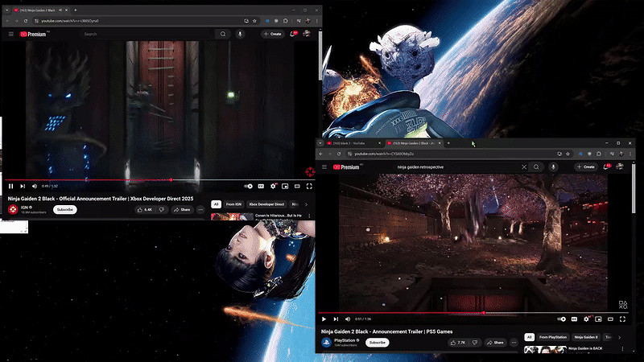The image size is (644, 362).
Task: Subscribe to the IGN channel
Action: click(x=65, y=209)
